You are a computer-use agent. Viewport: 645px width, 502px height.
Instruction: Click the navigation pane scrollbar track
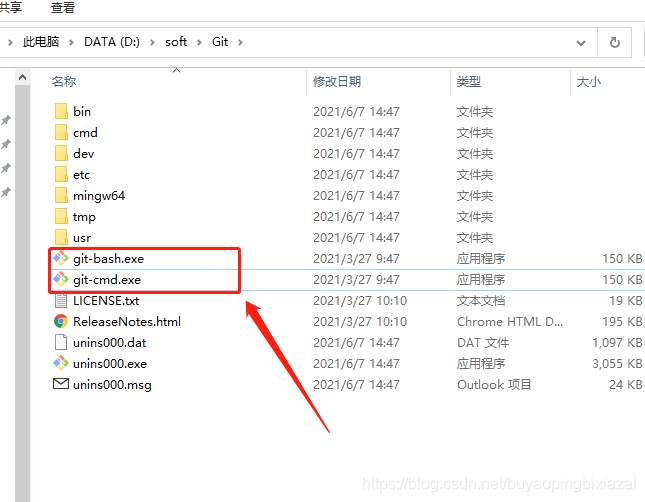point(23,293)
